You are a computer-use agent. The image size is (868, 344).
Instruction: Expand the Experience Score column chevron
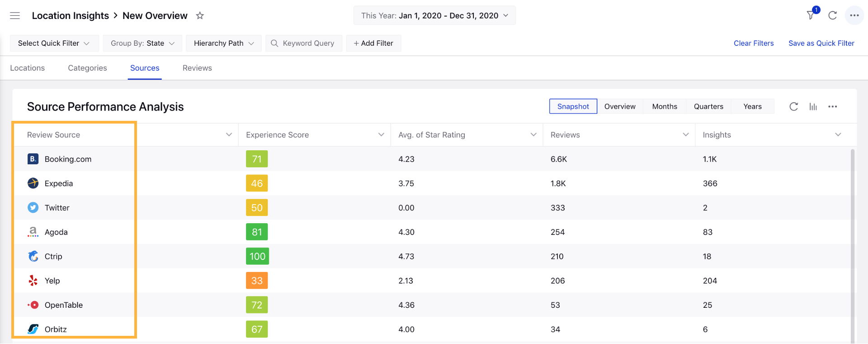381,135
